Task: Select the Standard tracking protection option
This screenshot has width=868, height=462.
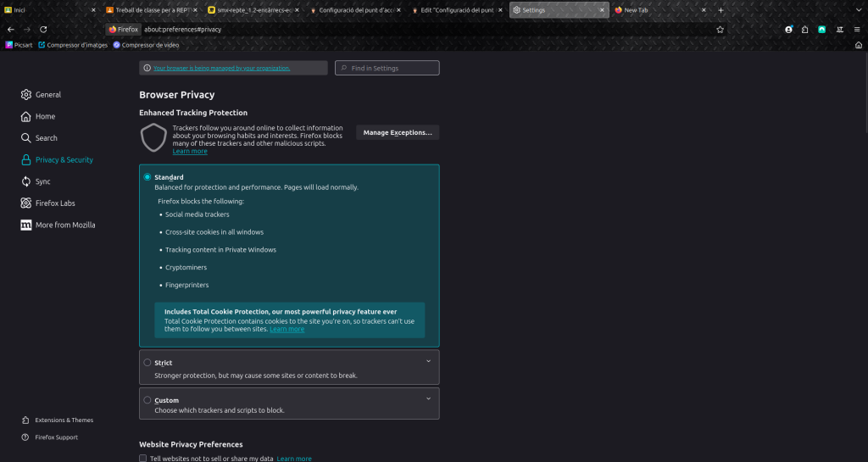Action: point(147,177)
